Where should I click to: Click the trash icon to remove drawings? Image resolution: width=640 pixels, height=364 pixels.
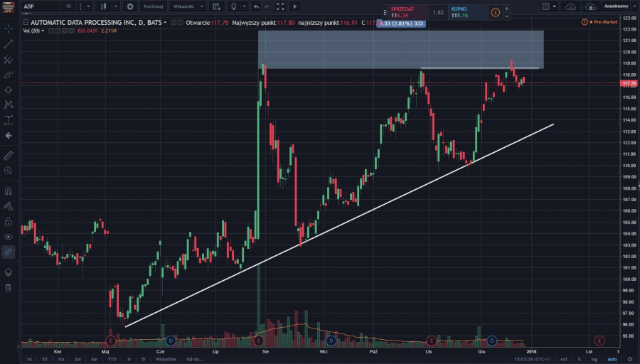point(8,287)
